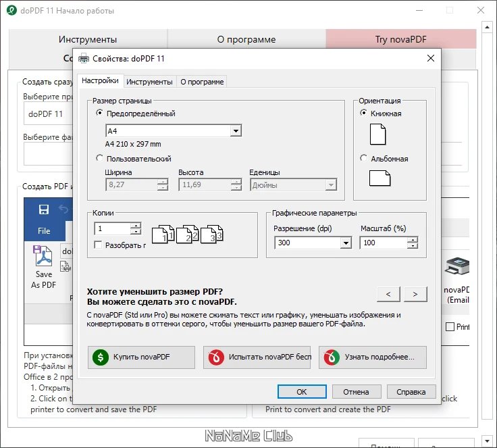
Task: Click the portrait page icon under Книжная
Action: pyautogui.click(x=378, y=134)
